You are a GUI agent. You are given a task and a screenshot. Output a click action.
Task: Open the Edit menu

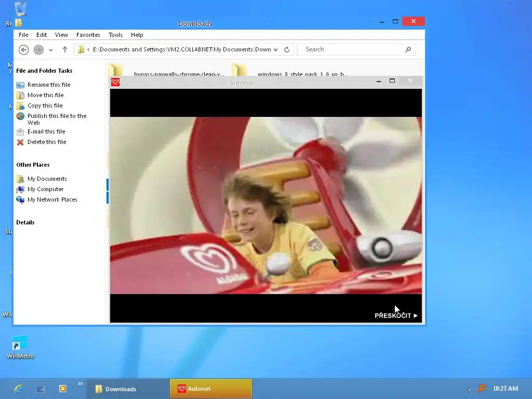point(42,35)
